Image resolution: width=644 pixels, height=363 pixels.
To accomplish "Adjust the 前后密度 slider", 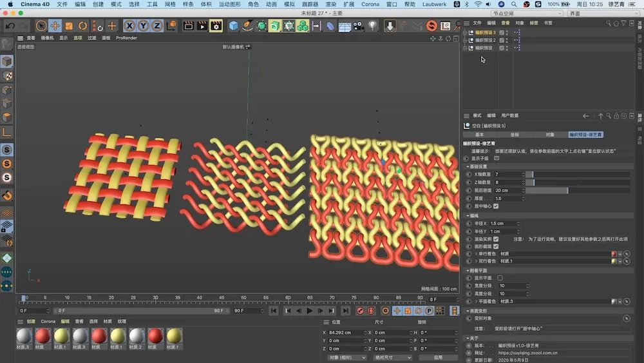I will coord(546,190).
